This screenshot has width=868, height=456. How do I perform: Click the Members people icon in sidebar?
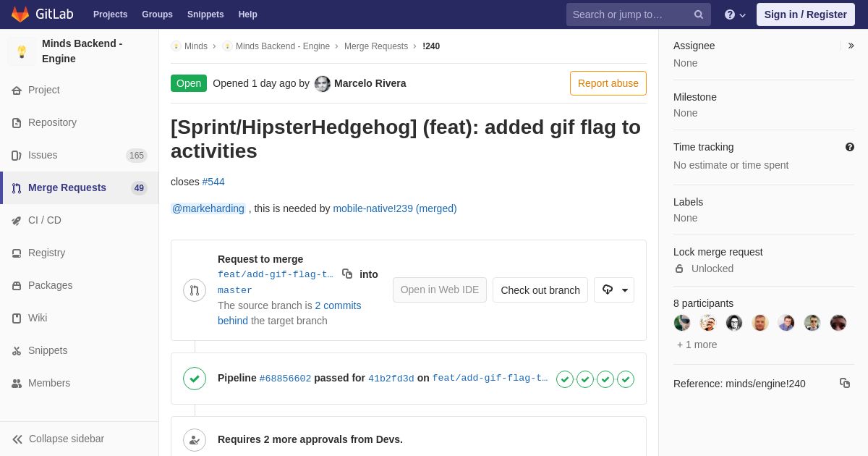click(x=17, y=384)
